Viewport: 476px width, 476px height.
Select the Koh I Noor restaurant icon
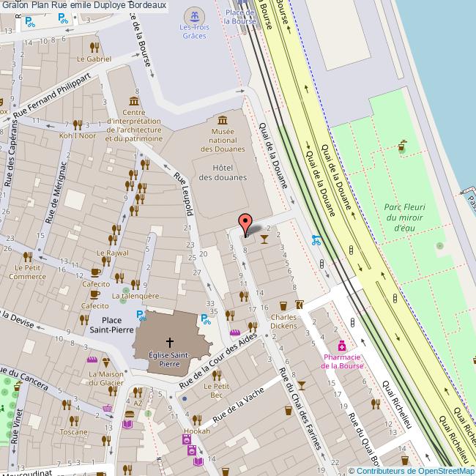(78, 124)
